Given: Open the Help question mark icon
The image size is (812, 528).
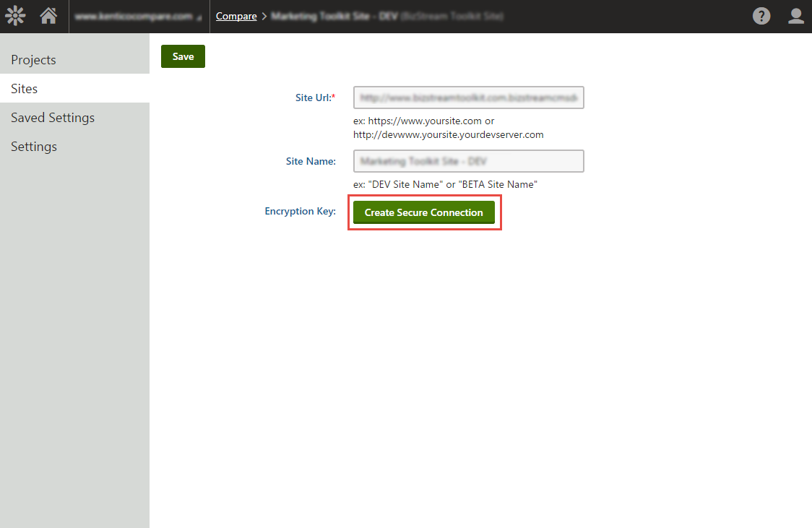Looking at the screenshot, I should pos(761,16).
